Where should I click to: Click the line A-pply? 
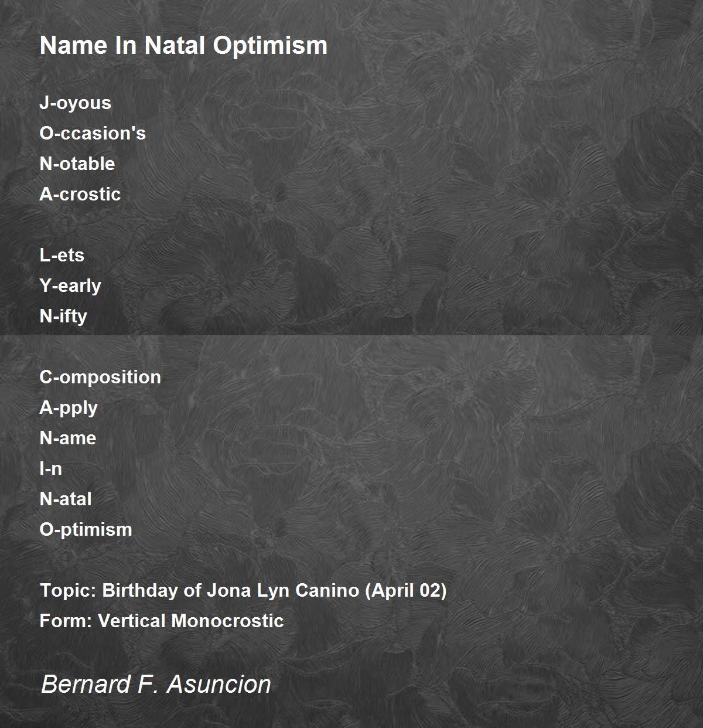coord(69,408)
